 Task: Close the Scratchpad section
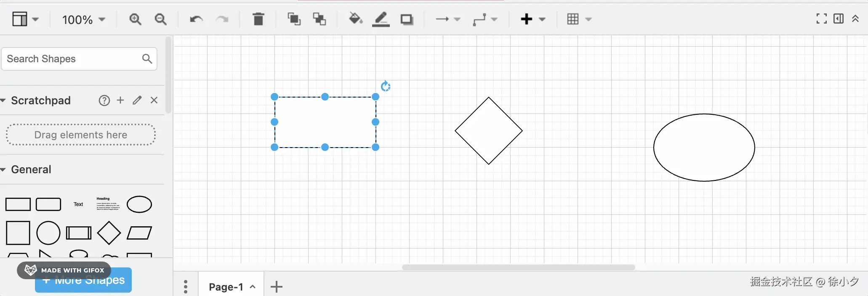click(154, 100)
